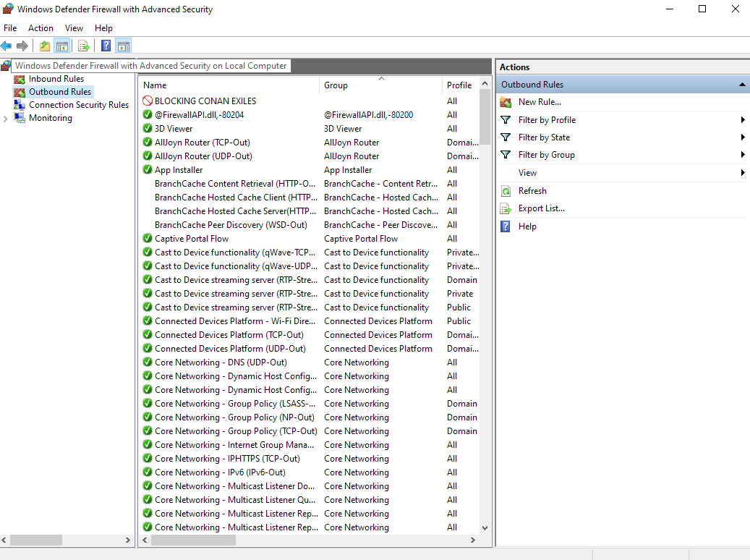Viewport: 750px width, 560px height.
Task: Click Filter by State action
Action: pyautogui.click(x=544, y=137)
